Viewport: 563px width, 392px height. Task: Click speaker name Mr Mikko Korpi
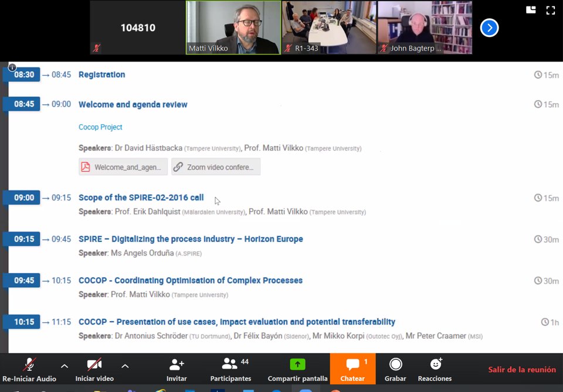point(338,336)
